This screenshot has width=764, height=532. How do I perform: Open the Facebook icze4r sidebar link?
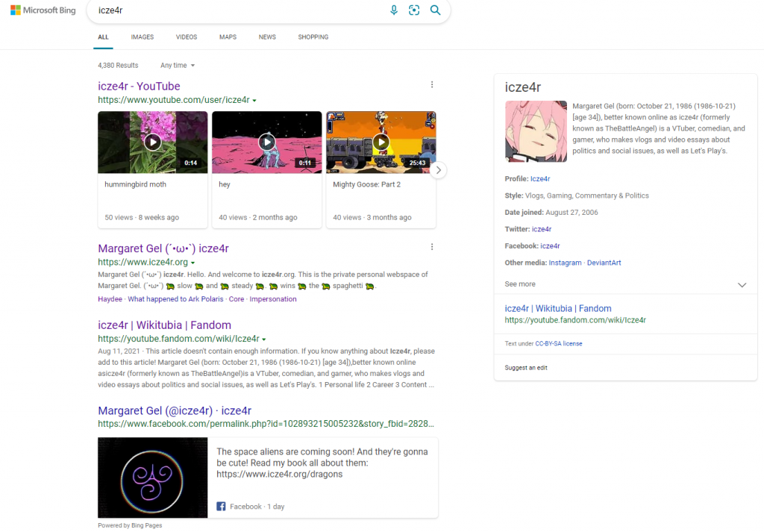coord(550,246)
